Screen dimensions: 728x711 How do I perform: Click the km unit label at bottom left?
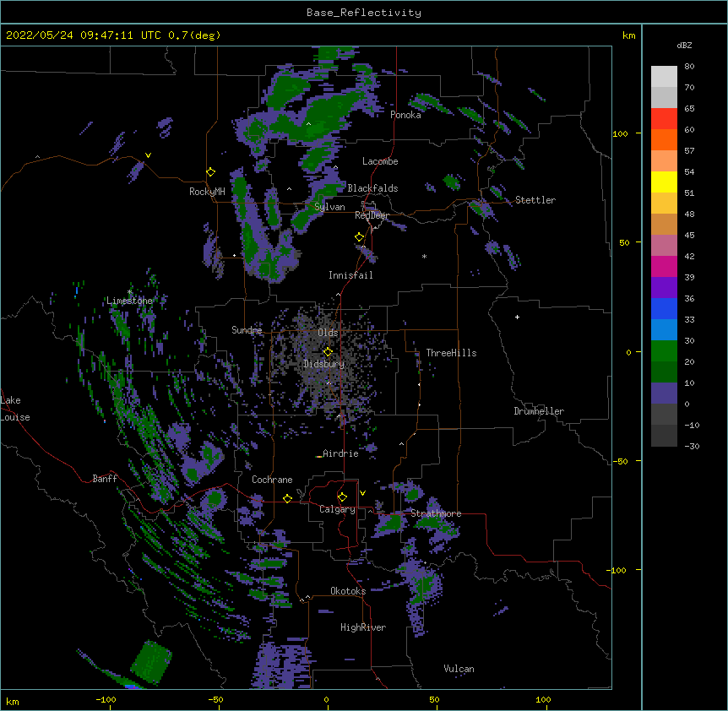click(12, 701)
